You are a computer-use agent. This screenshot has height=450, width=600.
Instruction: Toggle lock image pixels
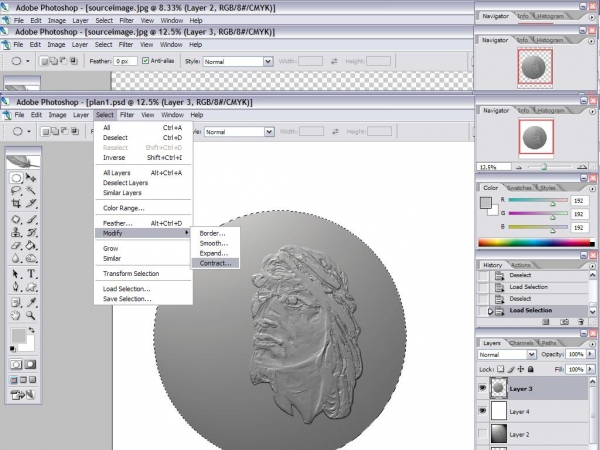(x=511, y=369)
